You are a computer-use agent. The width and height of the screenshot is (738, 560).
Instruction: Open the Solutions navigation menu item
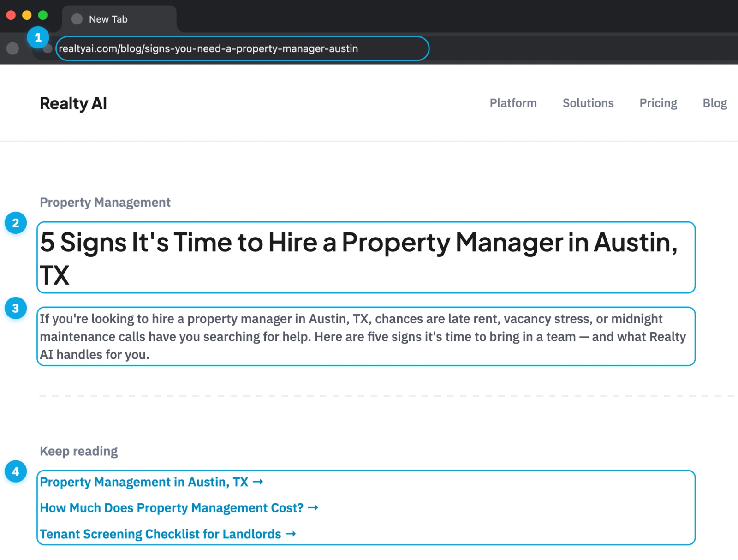[x=588, y=103]
